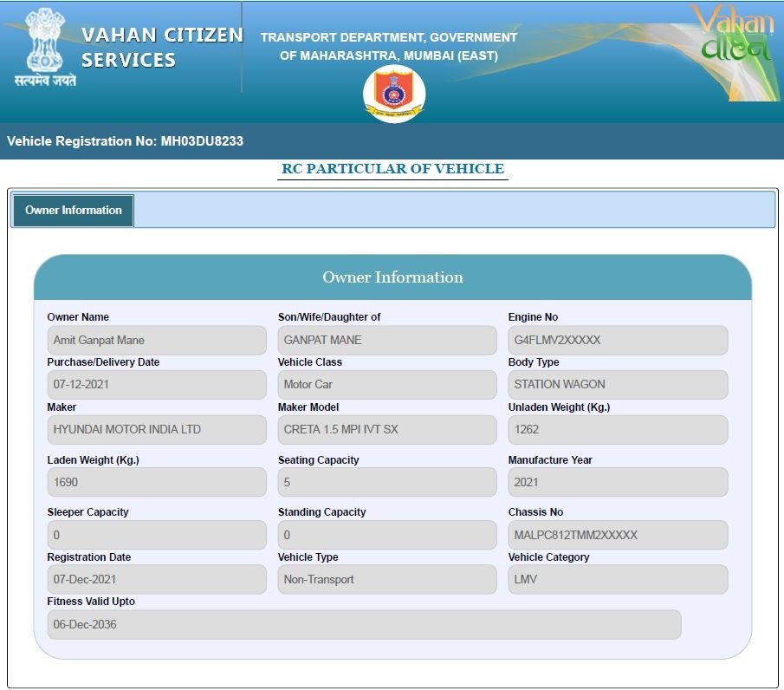Click the Body Type label
The image size is (784, 690).
[534, 362]
